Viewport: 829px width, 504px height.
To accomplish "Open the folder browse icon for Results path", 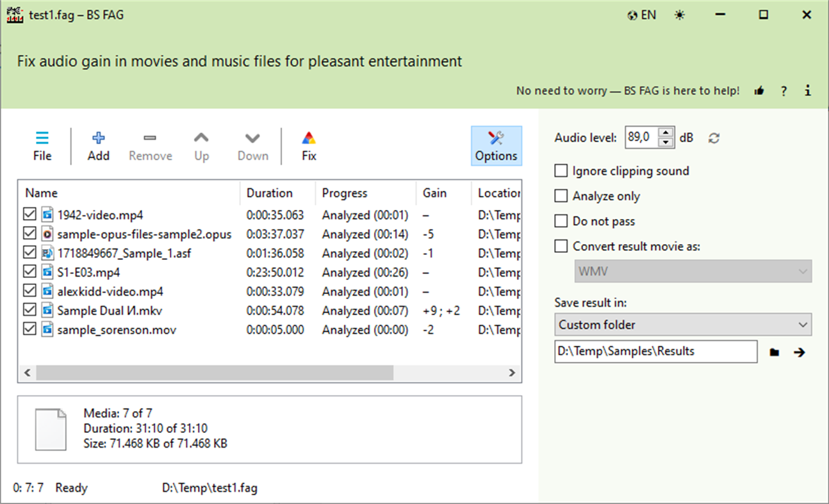I will pyautogui.click(x=775, y=351).
